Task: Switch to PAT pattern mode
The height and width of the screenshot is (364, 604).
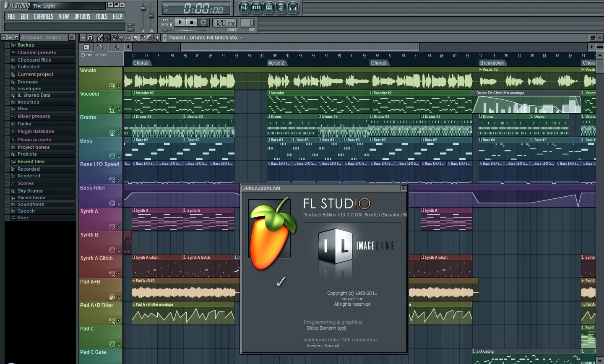Action: tap(171, 20)
